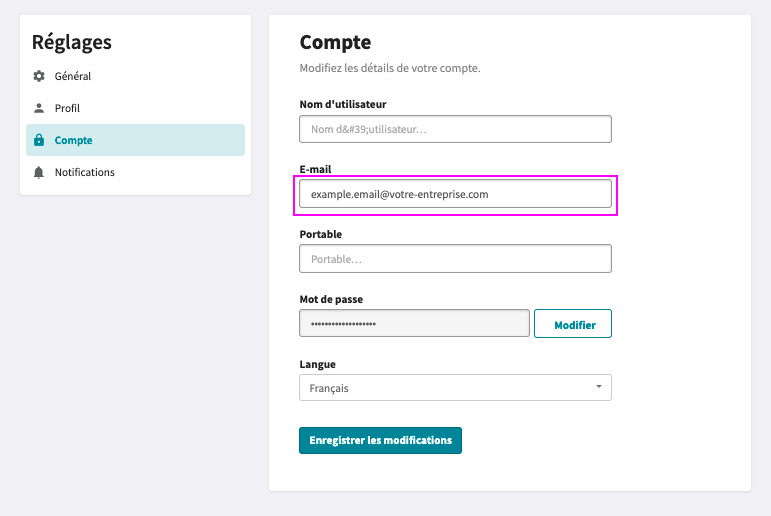Click into the E-mail address field
The image size is (771, 516).
(455, 194)
